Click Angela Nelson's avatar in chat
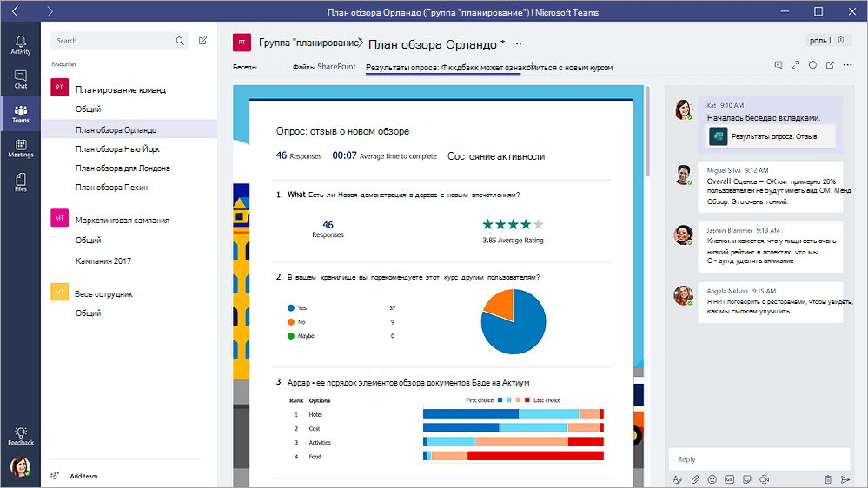This screenshot has width=868, height=488. (684, 295)
